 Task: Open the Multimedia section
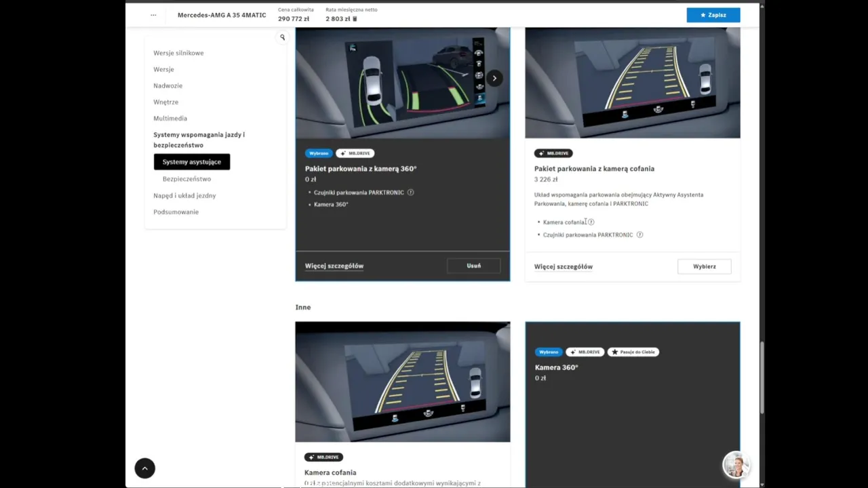(170, 118)
